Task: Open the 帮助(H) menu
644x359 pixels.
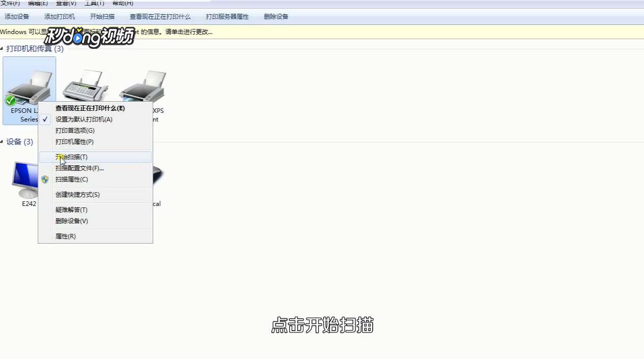Action: [x=122, y=3]
